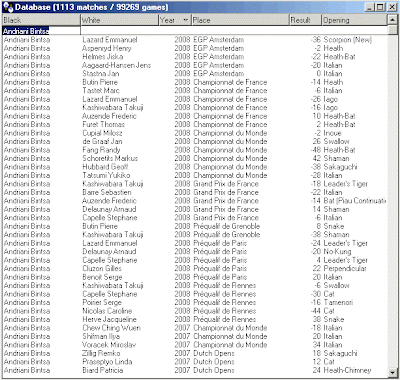Click the Bat (Piau Continuation) opening cell
Screen dimensions: 400x380
(x=355, y=201)
